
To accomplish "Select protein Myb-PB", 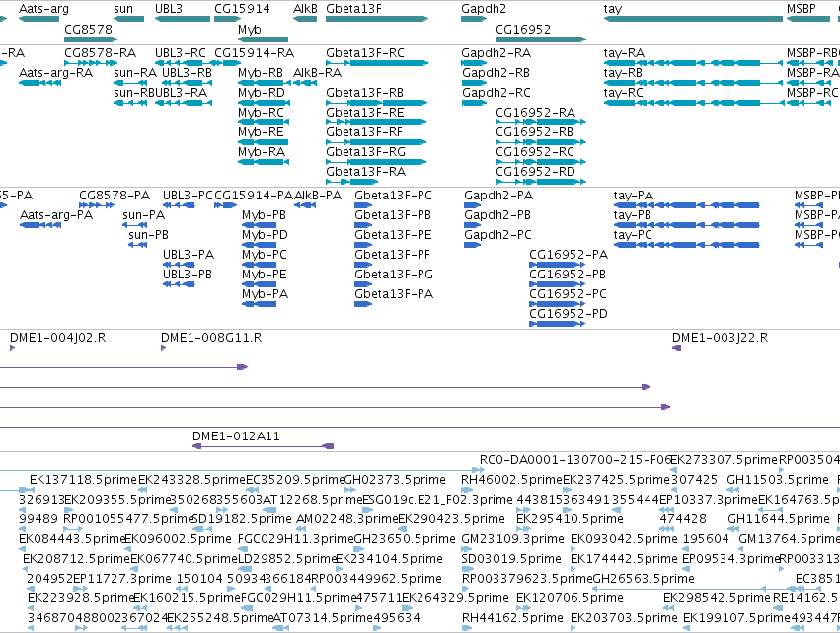I will pos(265,215).
